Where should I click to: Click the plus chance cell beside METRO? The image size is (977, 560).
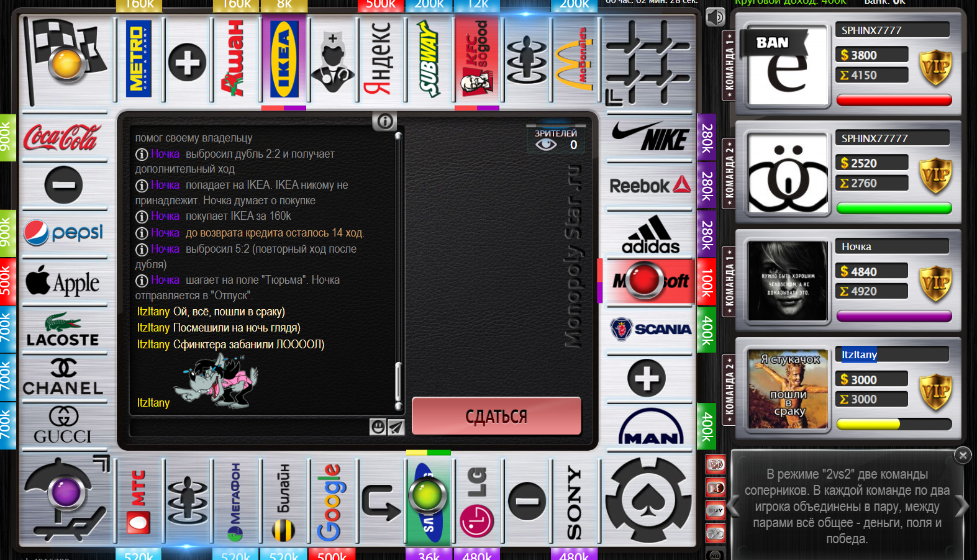point(187,60)
